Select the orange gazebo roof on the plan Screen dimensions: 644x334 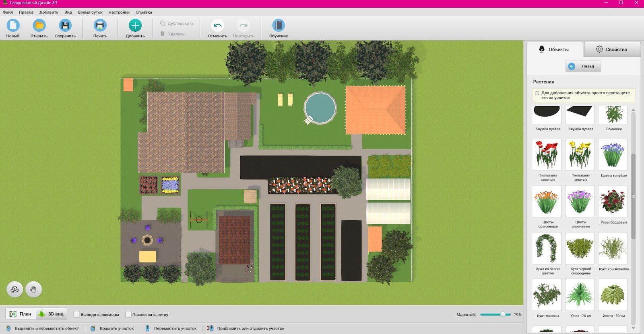point(376,110)
